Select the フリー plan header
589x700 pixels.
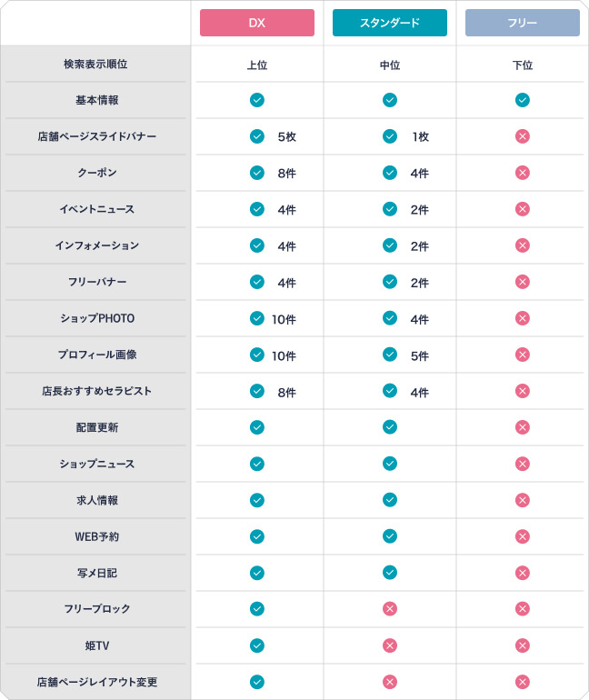click(x=523, y=23)
